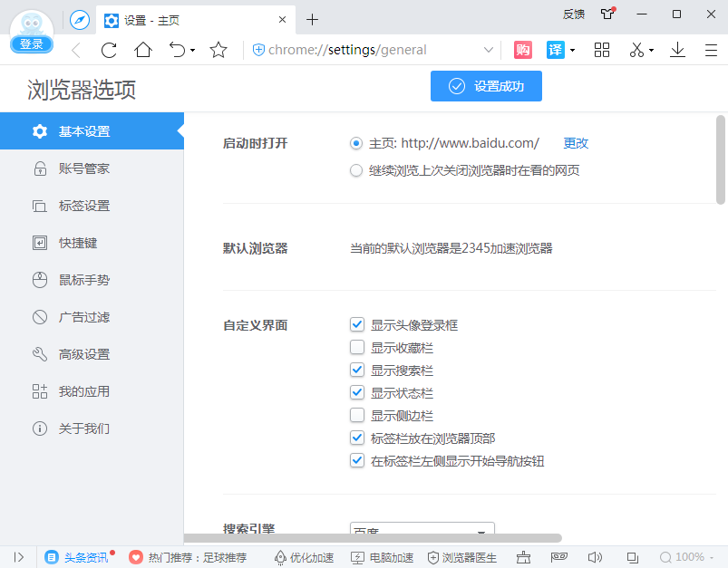Open the red 购 shopping icon
The width and height of the screenshot is (728, 568).
click(523, 50)
